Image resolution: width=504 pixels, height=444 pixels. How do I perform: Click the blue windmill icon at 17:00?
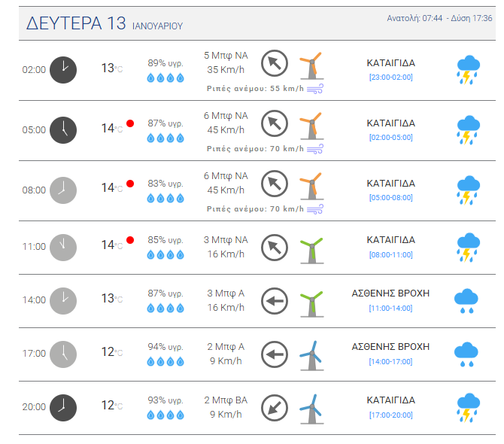[311, 356]
